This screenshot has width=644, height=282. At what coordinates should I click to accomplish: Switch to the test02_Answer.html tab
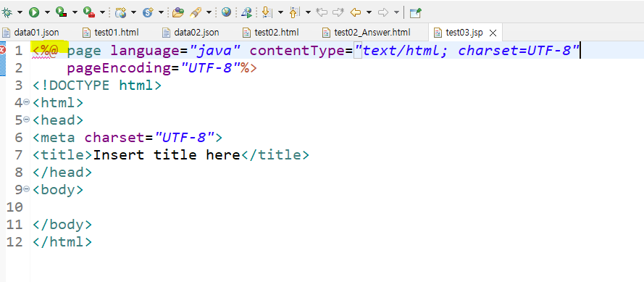(367, 32)
